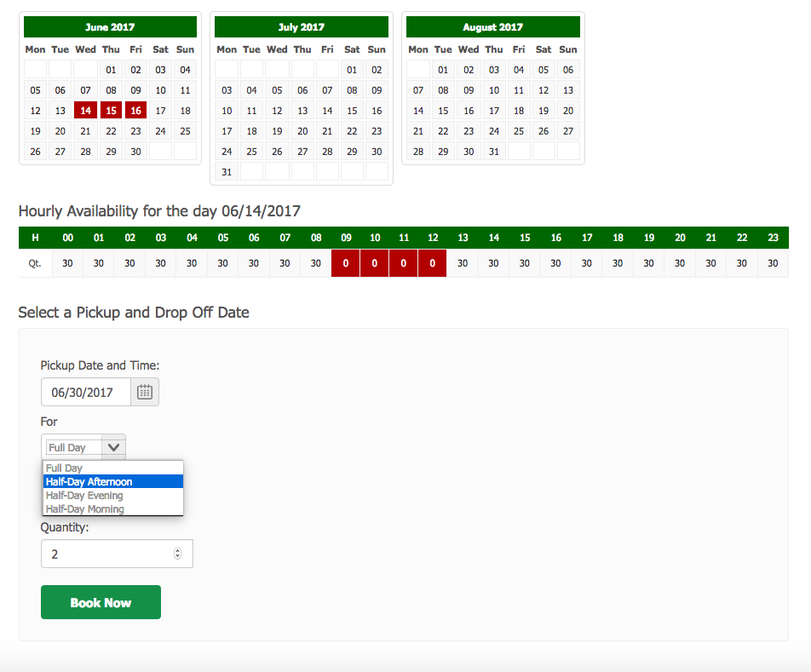
Task: Click the 0 quantity cell under hour 12
Action: (433, 263)
